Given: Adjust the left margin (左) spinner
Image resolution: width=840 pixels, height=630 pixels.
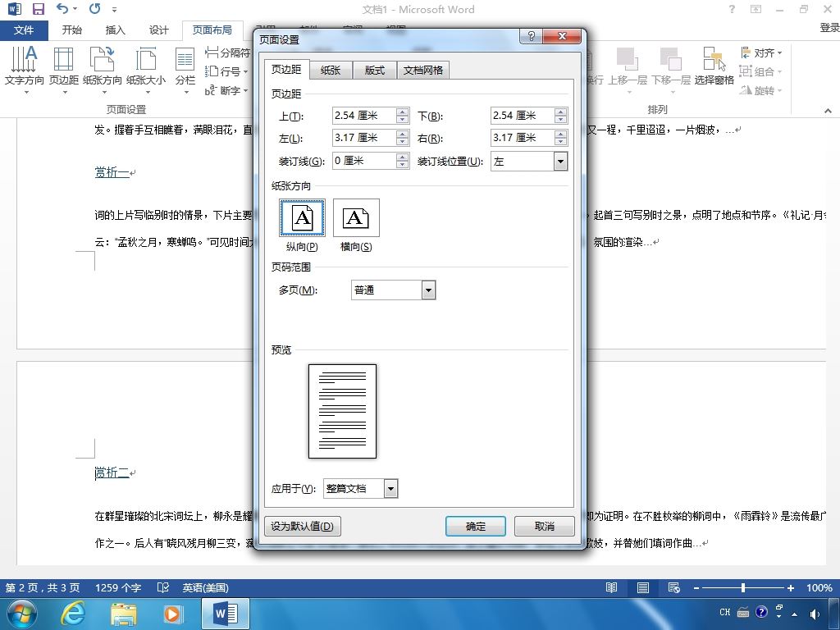Looking at the screenshot, I should 402,138.
